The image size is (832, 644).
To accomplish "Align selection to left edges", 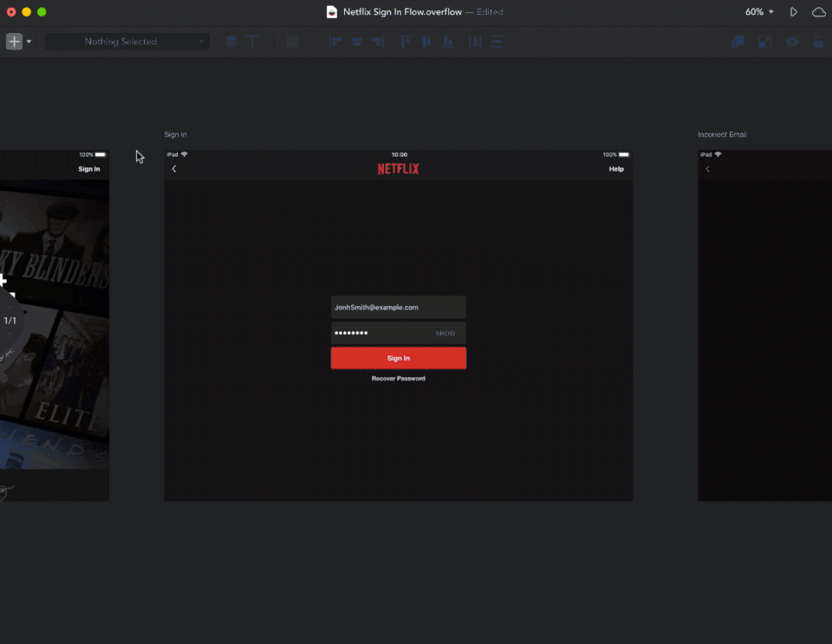I will click(x=335, y=42).
